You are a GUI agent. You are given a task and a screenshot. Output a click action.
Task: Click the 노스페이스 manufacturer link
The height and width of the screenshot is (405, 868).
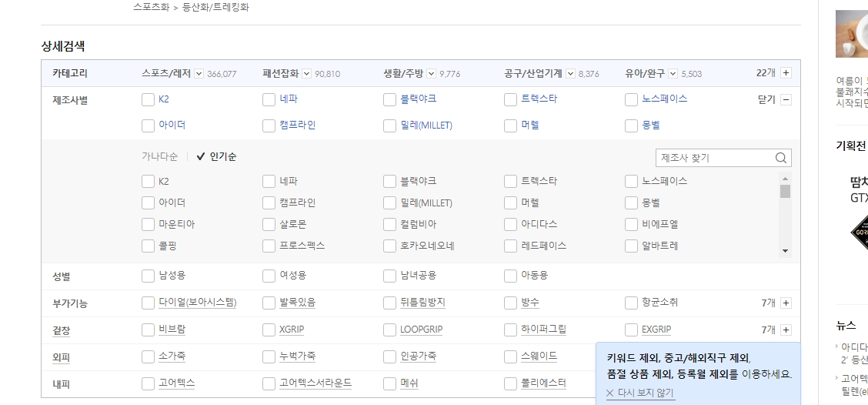[664, 99]
